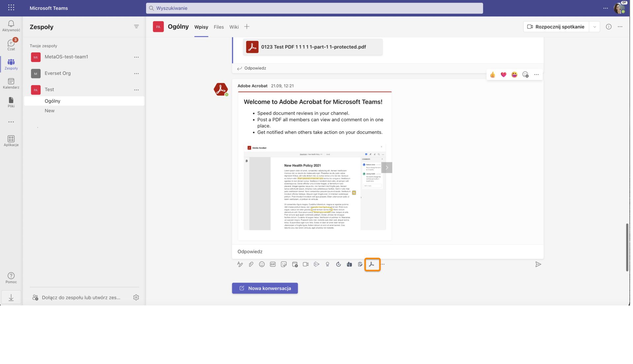Screen dimensions: 633x364
Task: Open Everset Org more options
Action: pos(136,74)
